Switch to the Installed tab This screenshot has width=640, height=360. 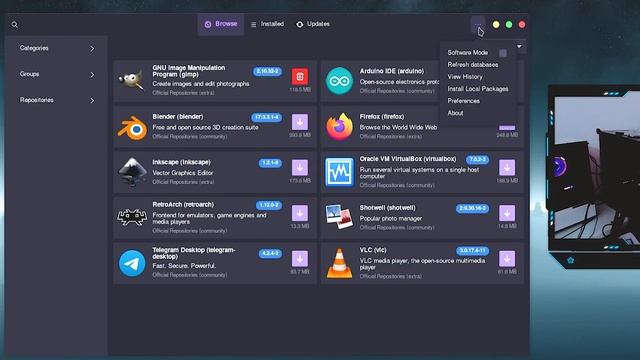268,24
